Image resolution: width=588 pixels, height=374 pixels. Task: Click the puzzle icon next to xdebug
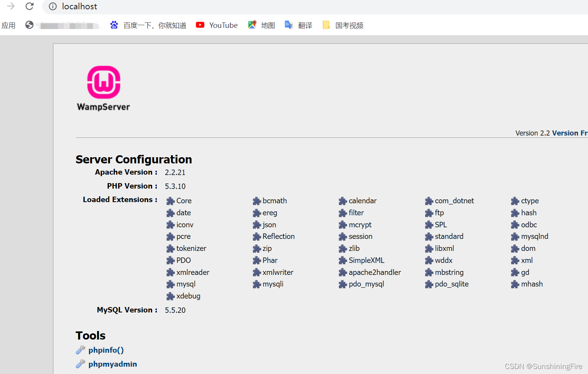[170, 296]
